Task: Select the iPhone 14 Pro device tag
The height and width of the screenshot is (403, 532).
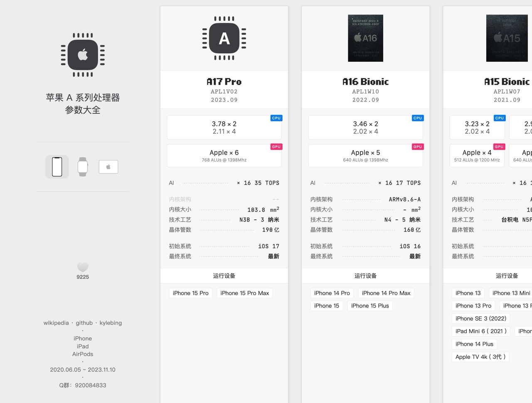Action: pos(332,293)
